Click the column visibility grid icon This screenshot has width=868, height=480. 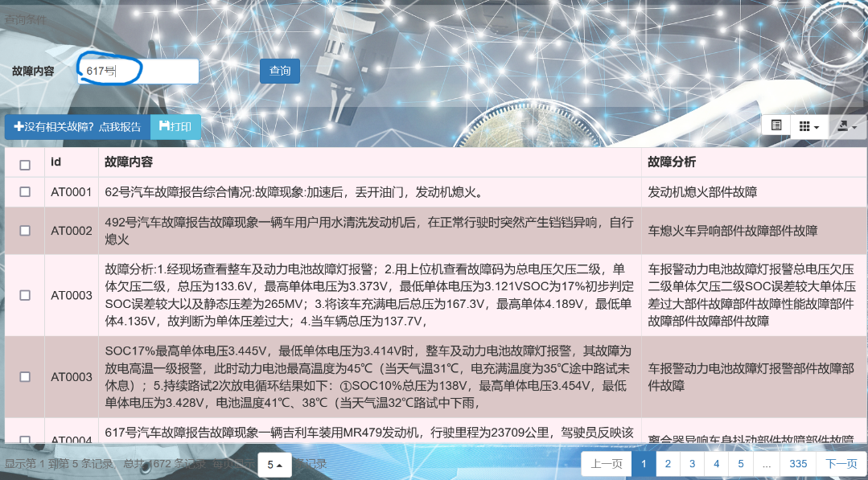[x=804, y=125]
